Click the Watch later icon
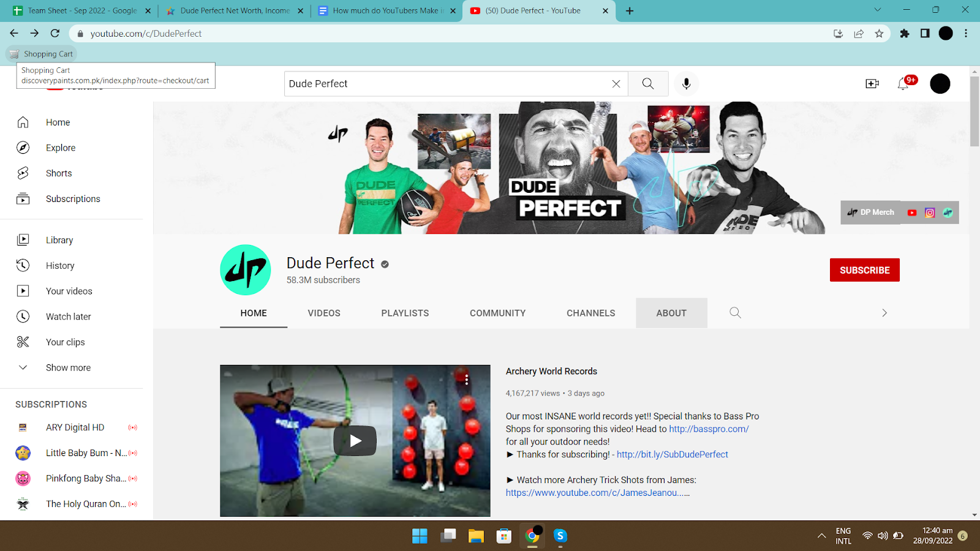 23,317
